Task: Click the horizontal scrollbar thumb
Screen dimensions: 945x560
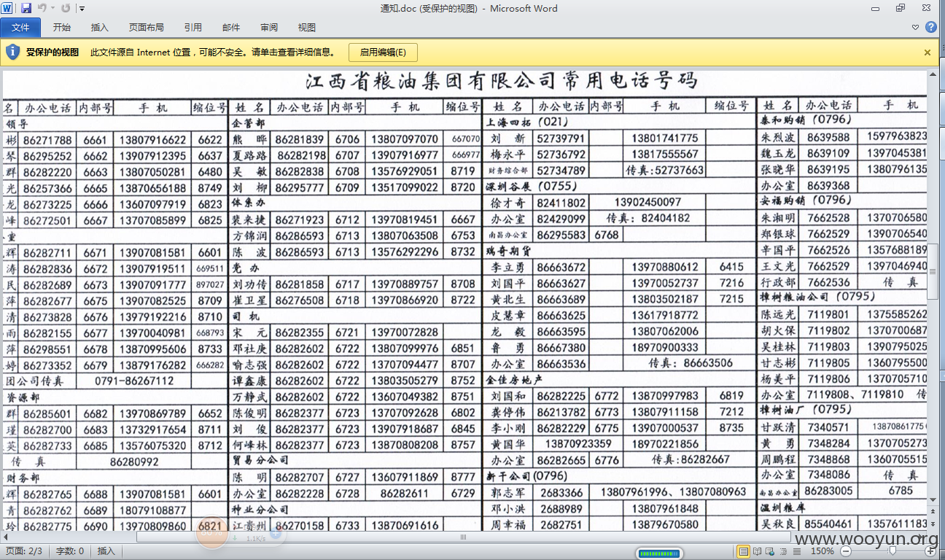Action: click(x=462, y=537)
